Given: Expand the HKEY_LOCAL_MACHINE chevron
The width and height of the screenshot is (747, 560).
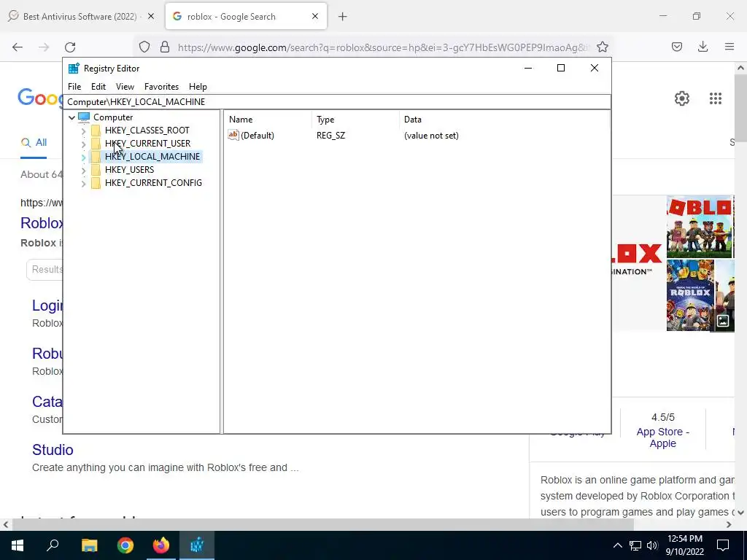Looking at the screenshot, I should (83, 157).
